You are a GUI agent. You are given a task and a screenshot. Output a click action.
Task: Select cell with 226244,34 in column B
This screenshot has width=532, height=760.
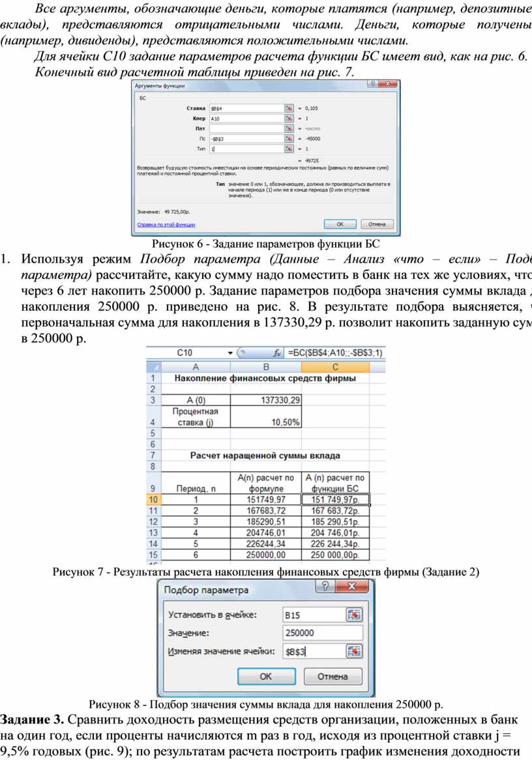click(x=266, y=544)
